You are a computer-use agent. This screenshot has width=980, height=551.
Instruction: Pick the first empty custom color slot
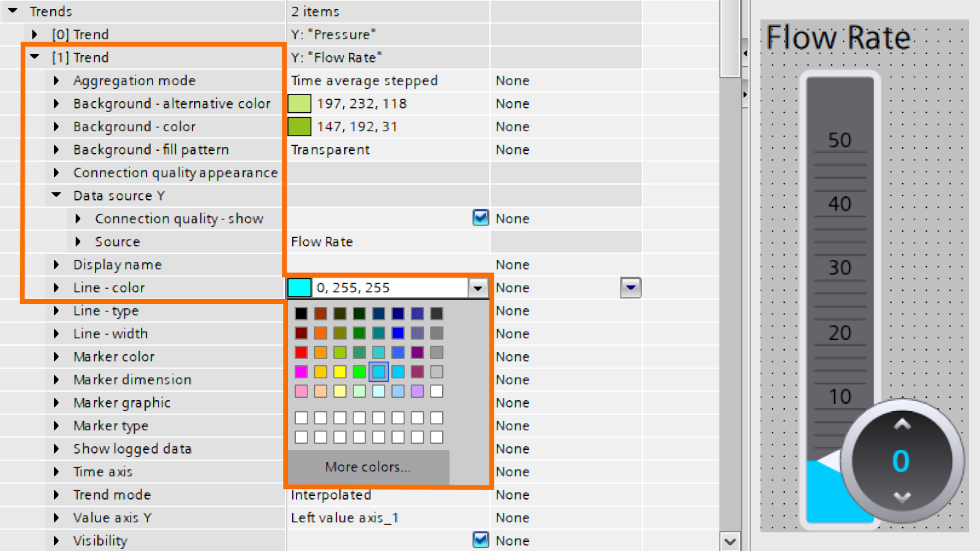click(301, 418)
